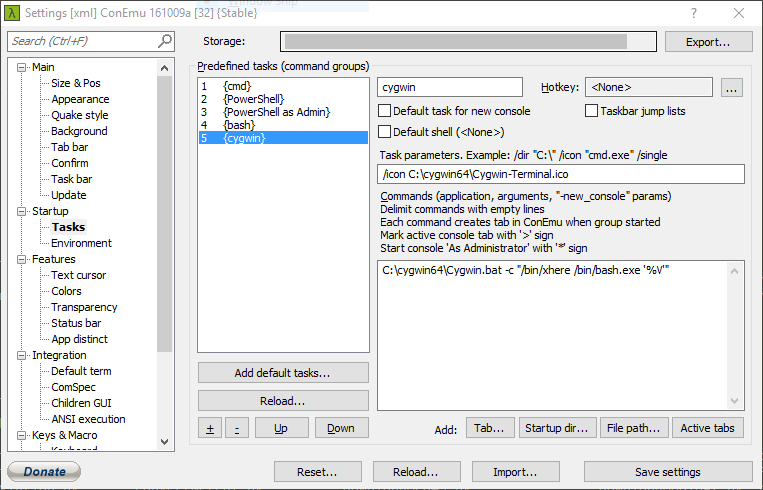763x490 pixels.
Task: Open Default term settings page
Action: point(81,371)
